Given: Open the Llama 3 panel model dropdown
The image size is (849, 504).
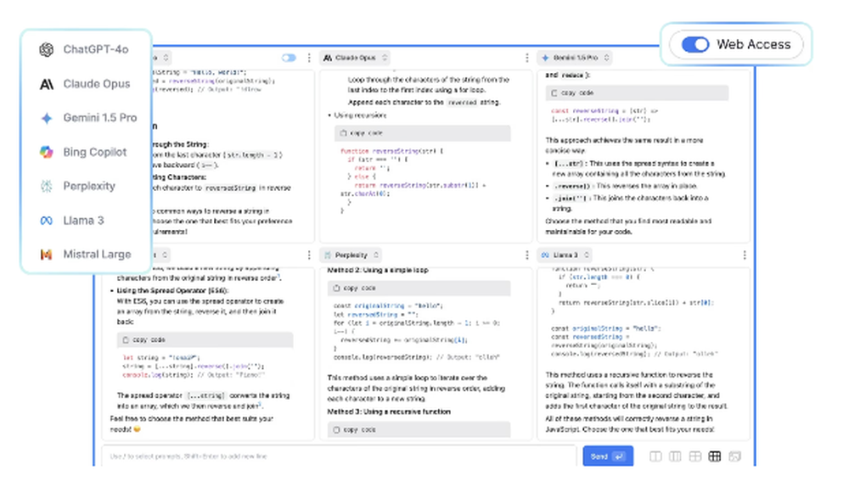Looking at the screenshot, I should pyautogui.click(x=565, y=255).
